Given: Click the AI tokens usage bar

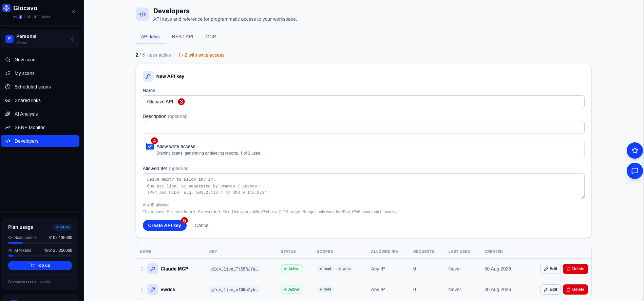Looking at the screenshot, I should coord(40,256).
